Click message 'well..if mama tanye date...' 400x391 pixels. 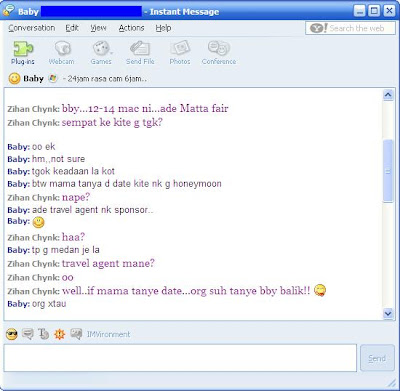[x=186, y=291]
